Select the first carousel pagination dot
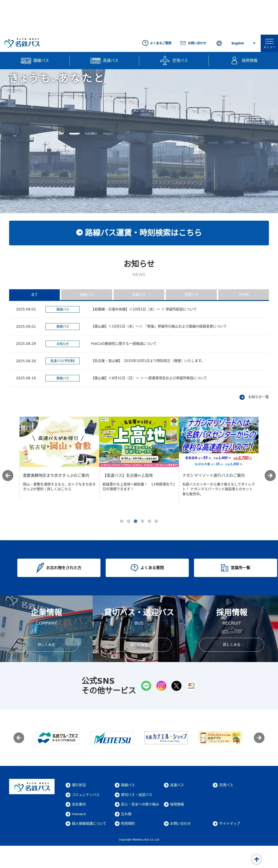The width and height of the screenshot is (278, 868). (x=121, y=521)
